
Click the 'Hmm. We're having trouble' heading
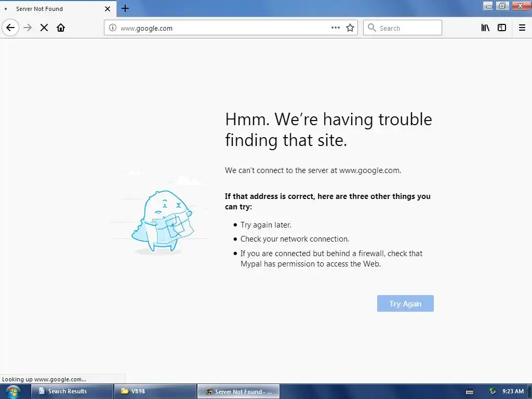click(x=328, y=129)
